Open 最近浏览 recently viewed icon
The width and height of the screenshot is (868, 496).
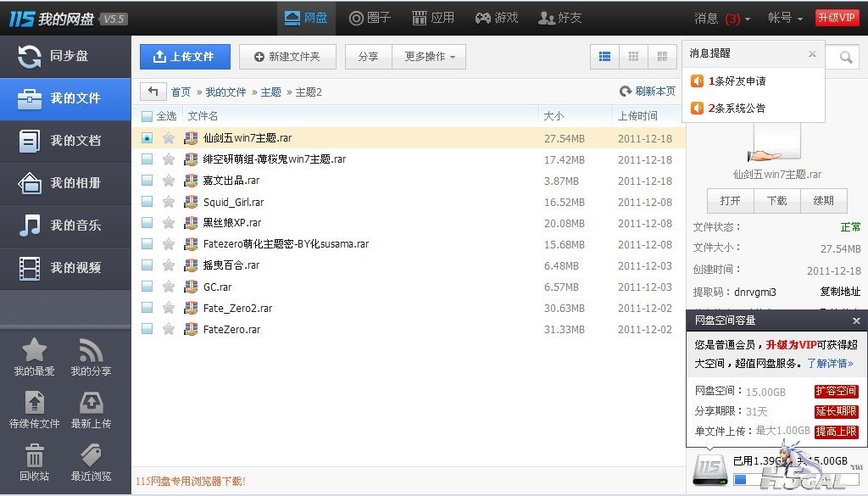(x=91, y=462)
